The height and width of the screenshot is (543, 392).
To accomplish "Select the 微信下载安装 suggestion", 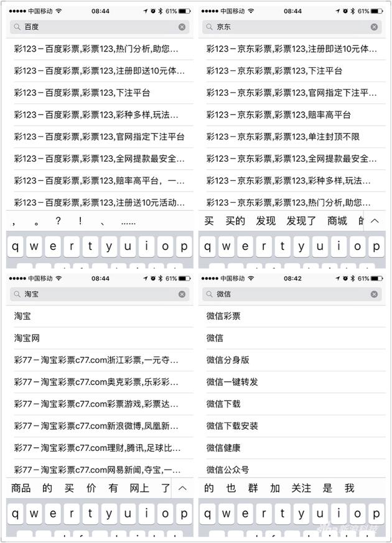I will (292, 426).
